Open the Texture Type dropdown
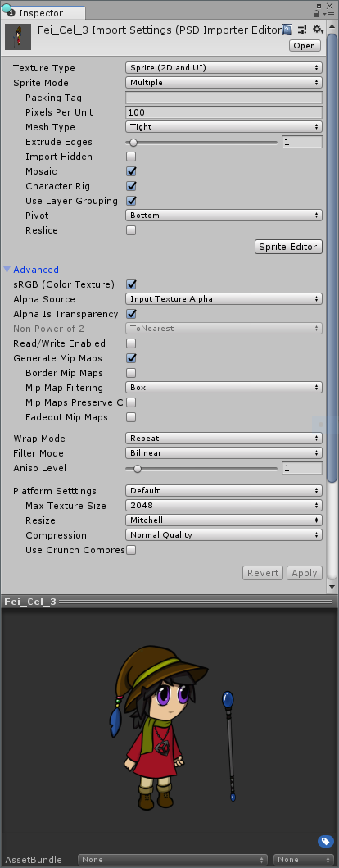This screenshot has height=868, width=339. tap(224, 68)
